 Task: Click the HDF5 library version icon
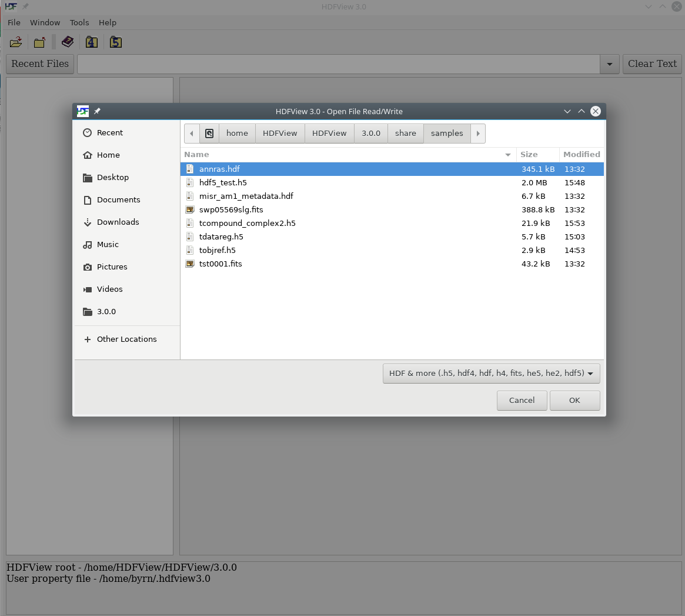(x=116, y=42)
